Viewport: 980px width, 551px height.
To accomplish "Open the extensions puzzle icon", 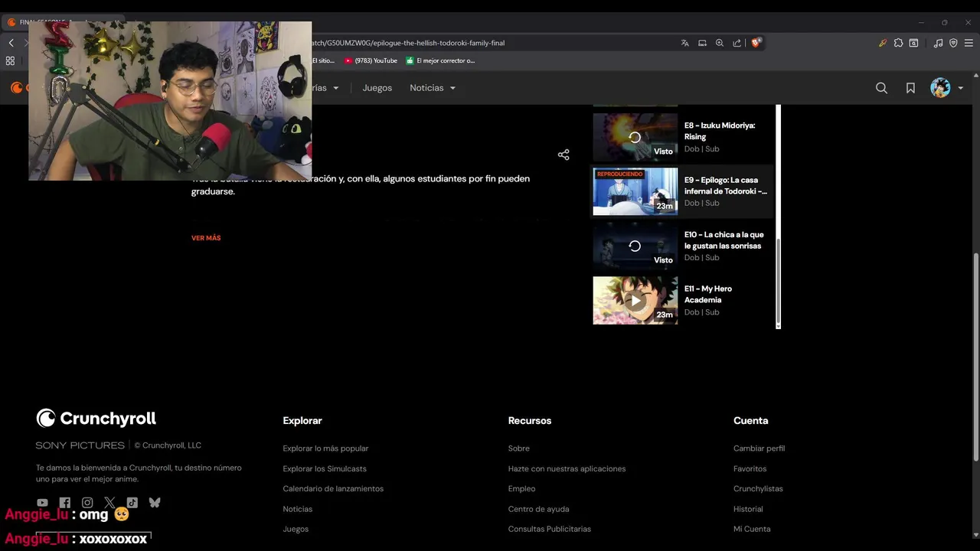I will (x=898, y=43).
